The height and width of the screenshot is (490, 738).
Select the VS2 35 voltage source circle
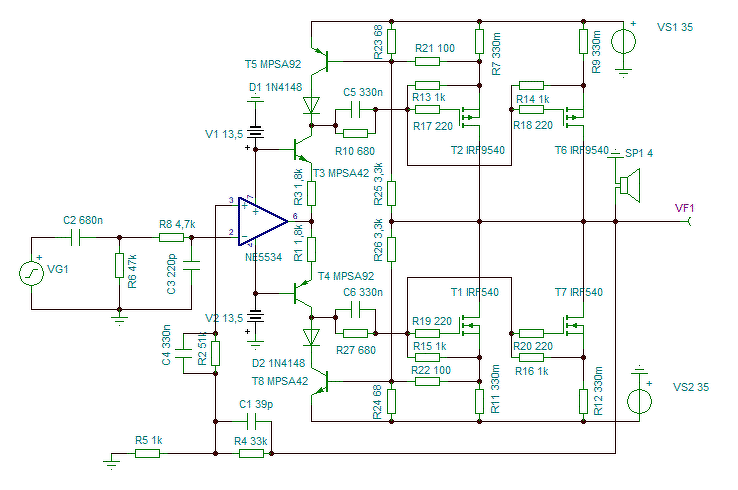click(x=639, y=402)
